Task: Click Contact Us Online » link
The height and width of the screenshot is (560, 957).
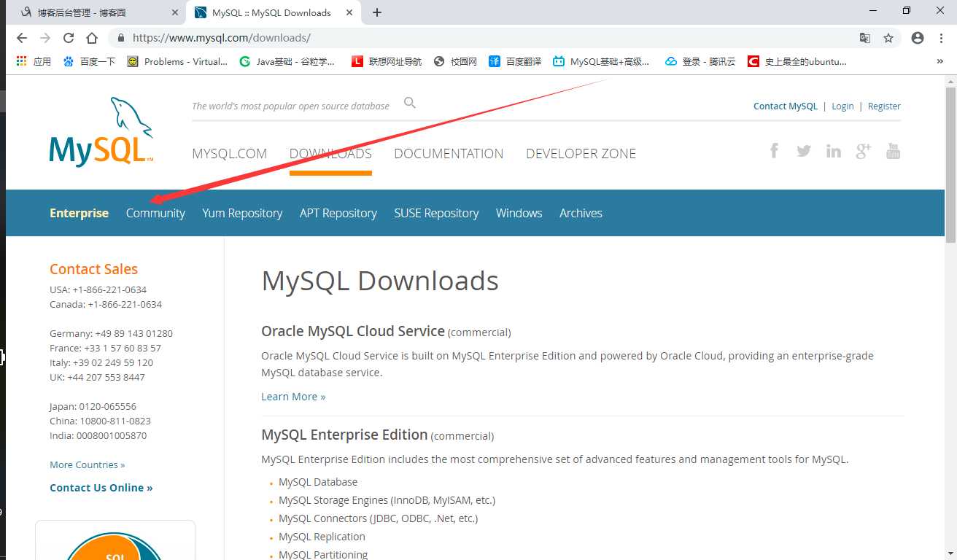Action: click(101, 488)
